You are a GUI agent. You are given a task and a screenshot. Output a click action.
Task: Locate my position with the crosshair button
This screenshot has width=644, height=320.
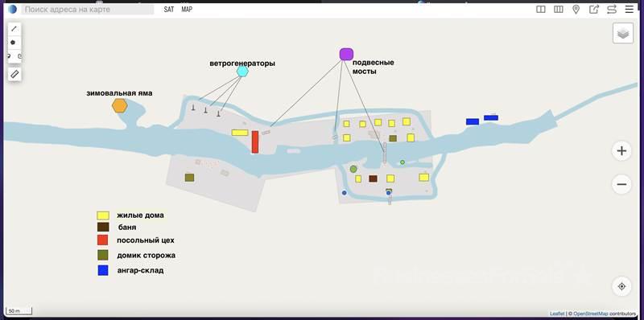click(x=621, y=286)
